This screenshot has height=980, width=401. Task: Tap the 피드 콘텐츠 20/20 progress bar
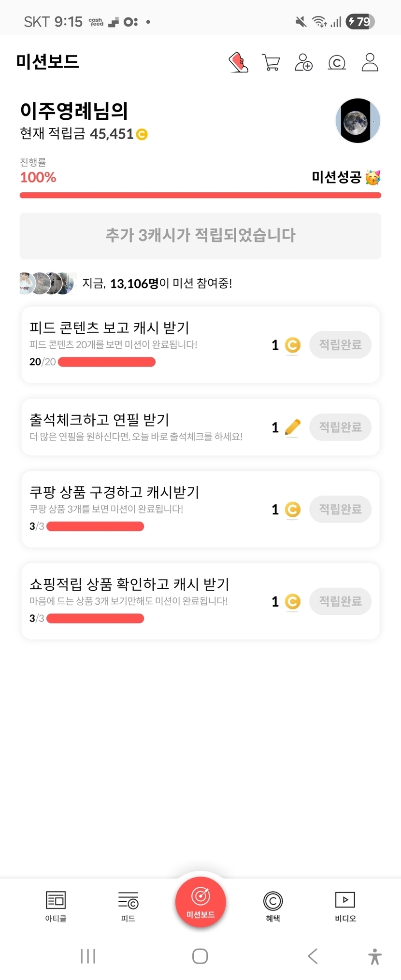tap(107, 362)
